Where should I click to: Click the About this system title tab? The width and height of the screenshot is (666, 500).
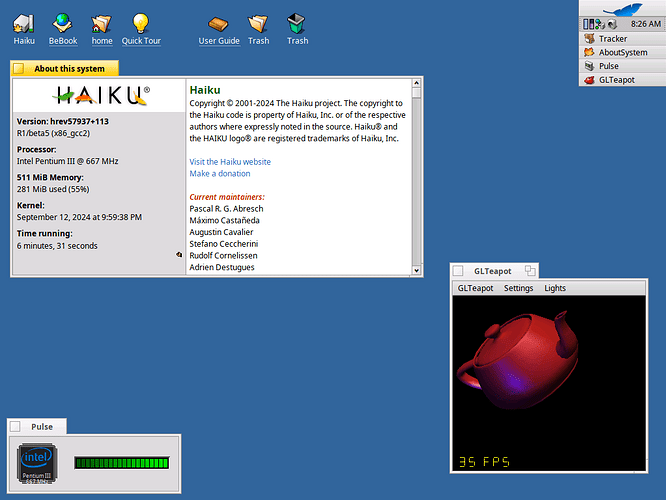(x=65, y=68)
